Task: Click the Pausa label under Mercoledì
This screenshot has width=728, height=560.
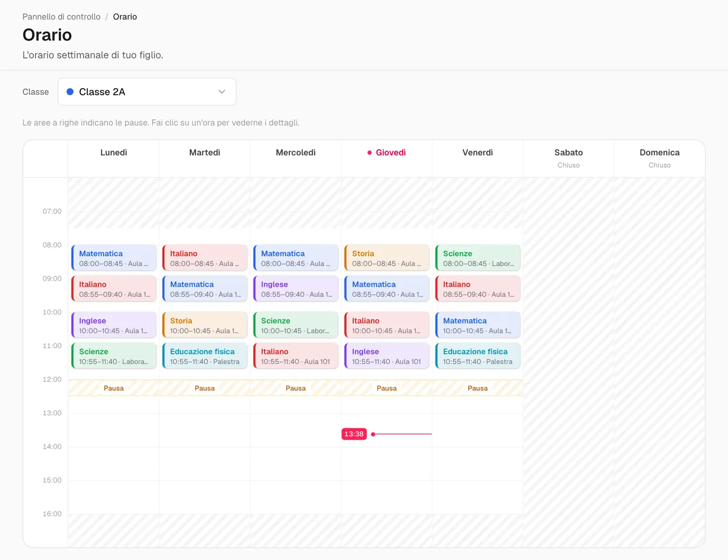Action: point(296,388)
